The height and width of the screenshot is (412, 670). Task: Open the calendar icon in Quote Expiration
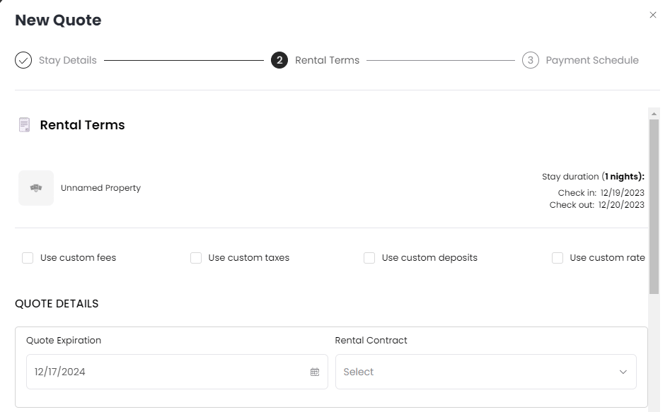pyautogui.click(x=314, y=372)
